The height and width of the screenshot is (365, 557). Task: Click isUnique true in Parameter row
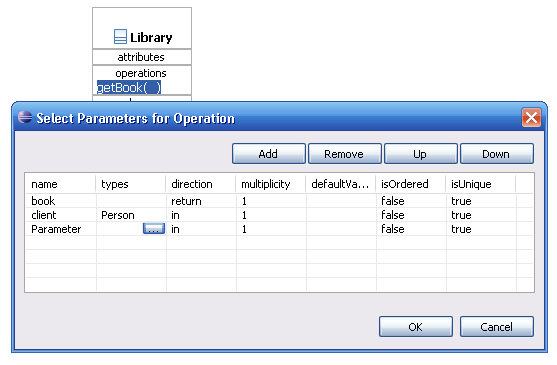(x=461, y=229)
